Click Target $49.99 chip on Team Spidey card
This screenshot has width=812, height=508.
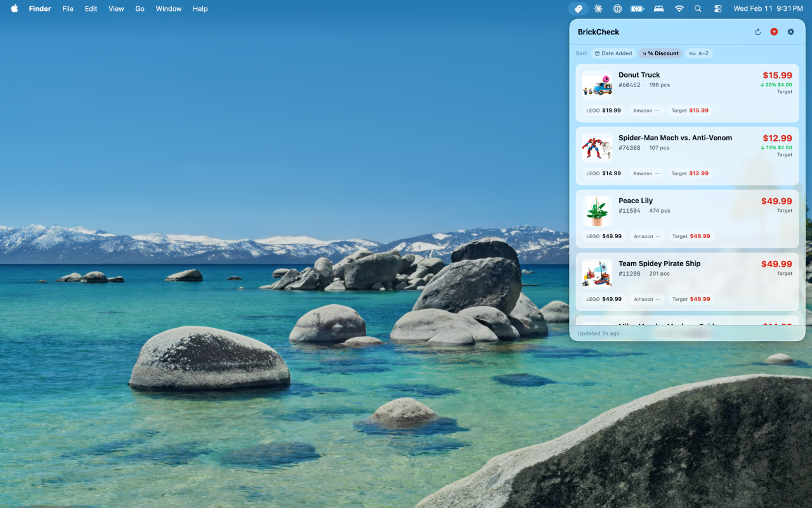click(691, 299)
